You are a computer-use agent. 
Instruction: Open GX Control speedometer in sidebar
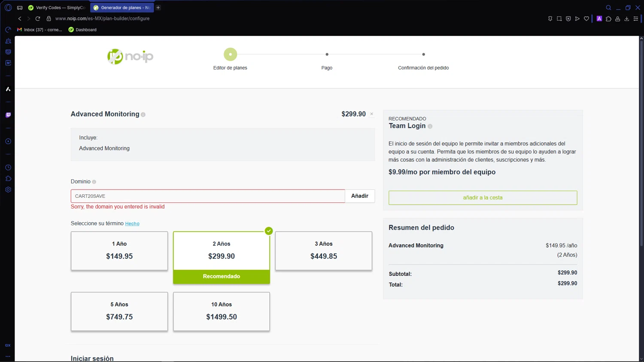[8, 30]
